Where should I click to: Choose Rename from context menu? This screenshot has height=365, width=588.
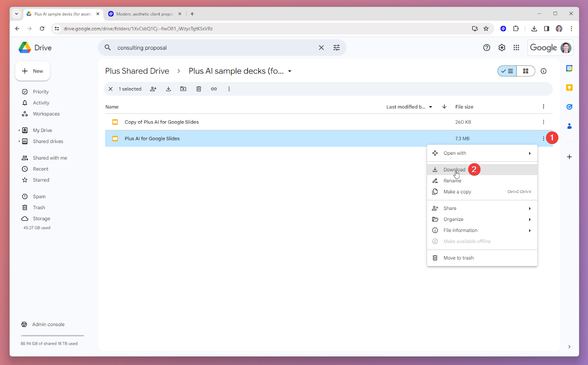pyautogui.click(x=482, y=180)
